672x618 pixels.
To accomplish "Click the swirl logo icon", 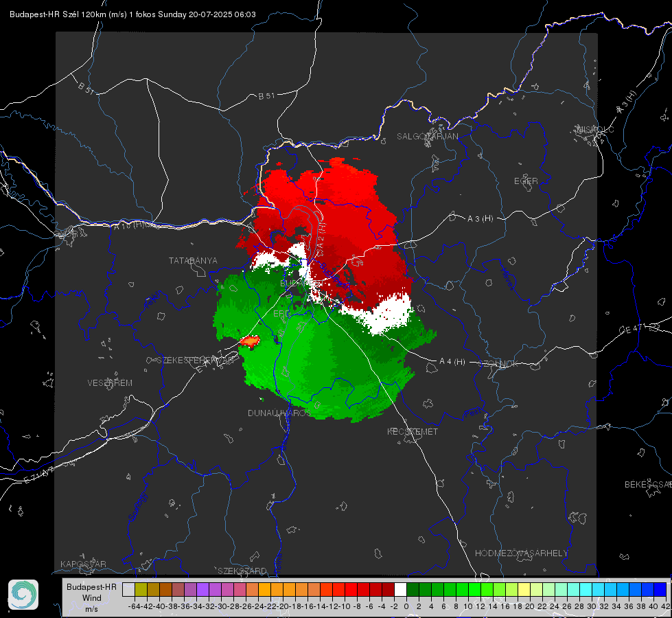I will [x=23, y=595].
